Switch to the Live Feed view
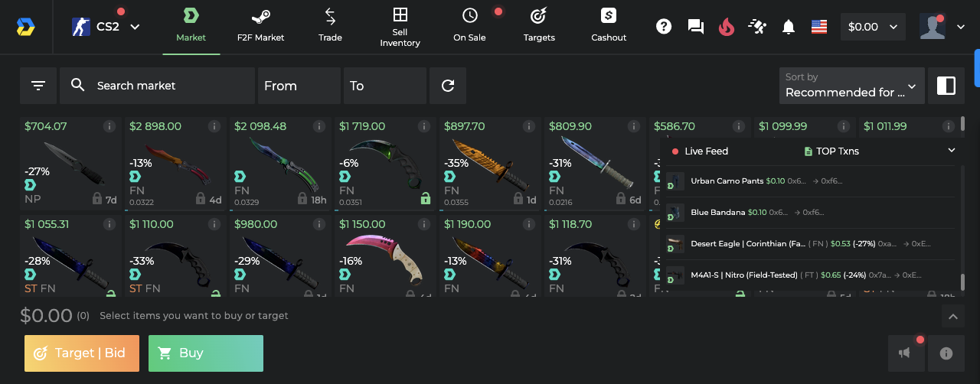This screenshot has width=980, height=384. (x=700, y=151)
